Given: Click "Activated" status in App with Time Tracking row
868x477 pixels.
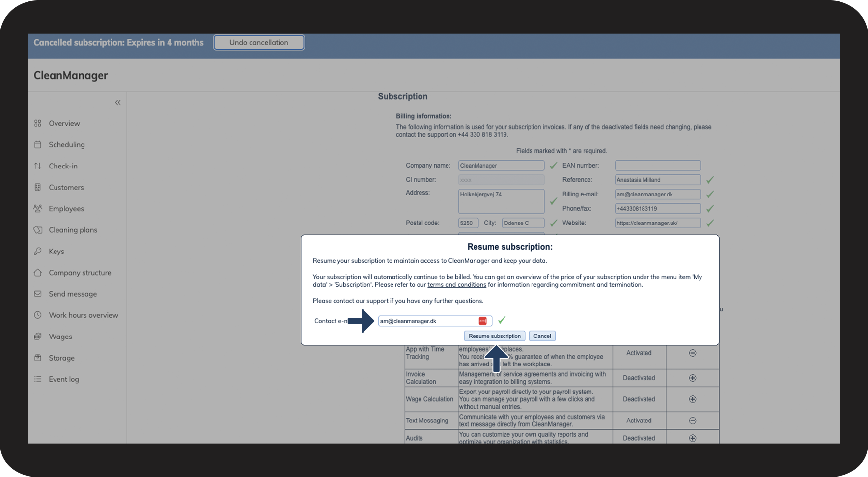Looking at the screenshot, I should click(x=639, y=353).
